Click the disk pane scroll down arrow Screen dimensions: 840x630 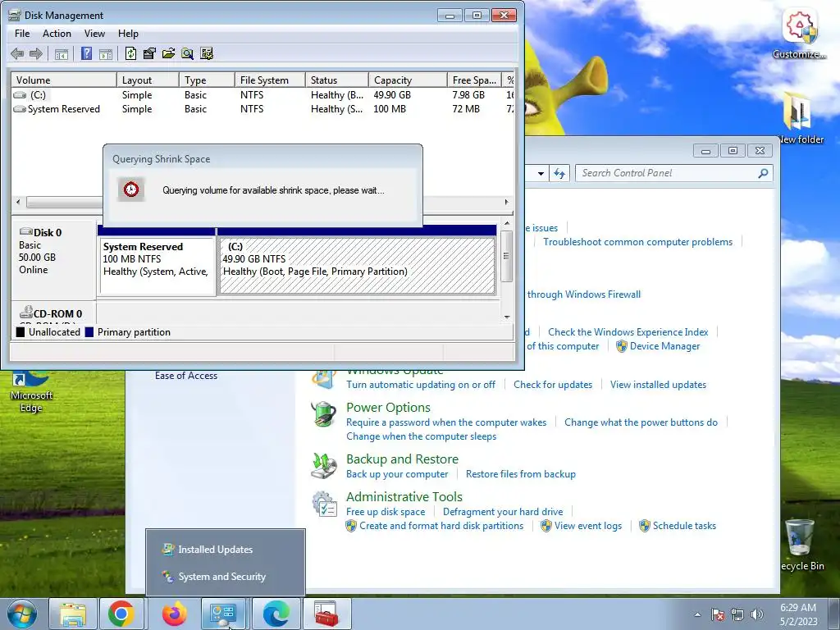point(507,317)
